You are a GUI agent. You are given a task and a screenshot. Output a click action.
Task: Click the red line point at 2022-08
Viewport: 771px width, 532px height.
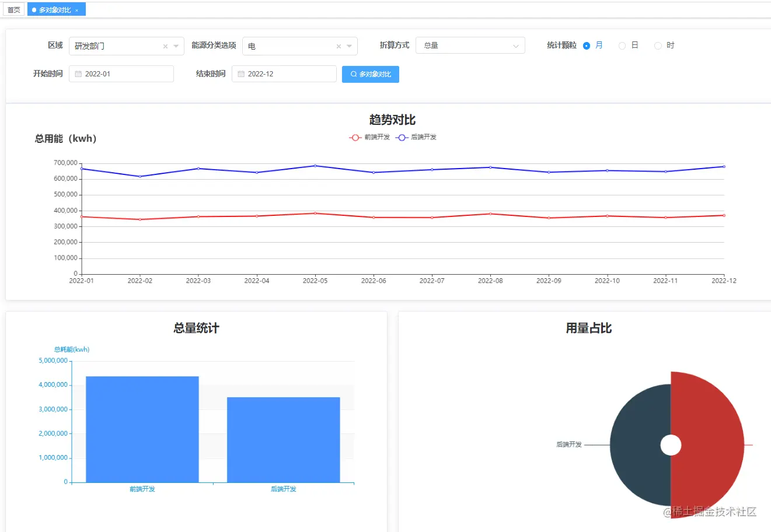click(490, 214)
